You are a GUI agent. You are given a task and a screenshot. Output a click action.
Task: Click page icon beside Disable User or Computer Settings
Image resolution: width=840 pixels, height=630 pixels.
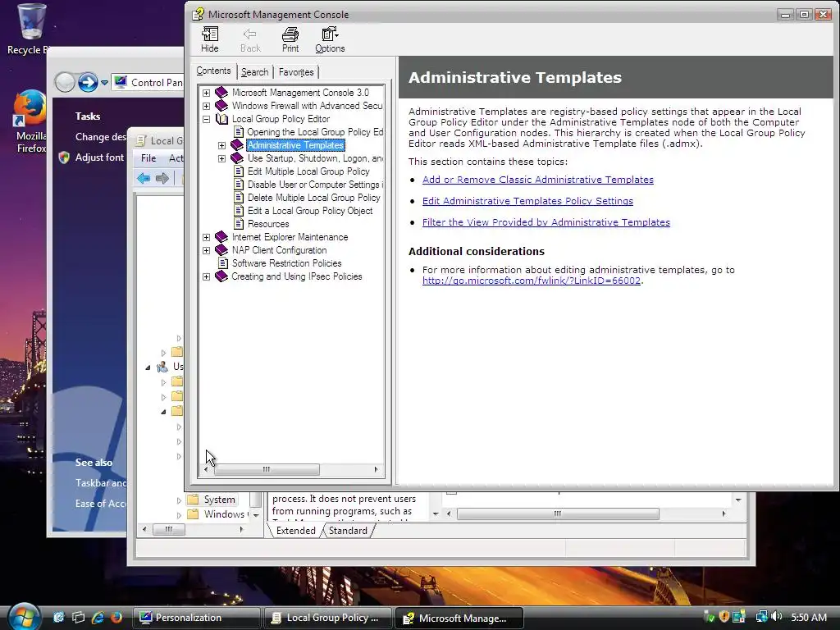[x=239, y=185]
